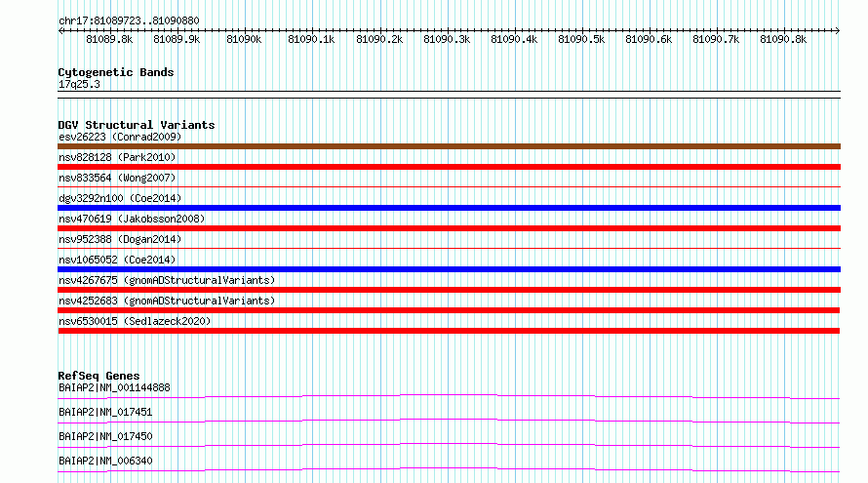Select variant label esv26223 (Conrad2009)
The width and height of the screenshot is (868, 483).
(x=120, y=137)
